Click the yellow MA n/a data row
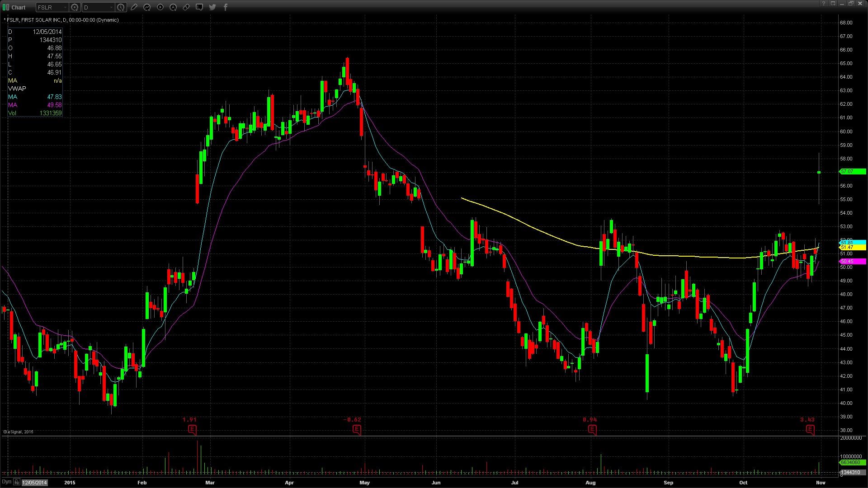This screenshot has height=488, width=868. coord(35,80)
